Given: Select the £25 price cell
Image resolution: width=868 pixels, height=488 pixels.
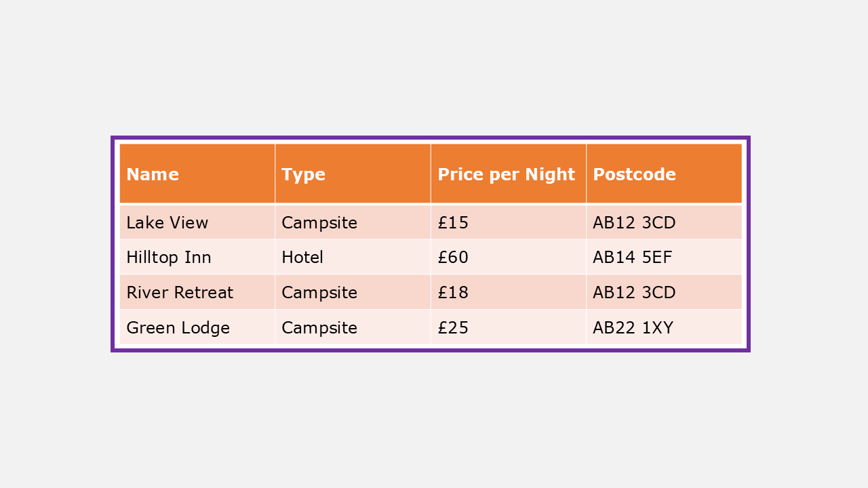Looking at the screenshot, I should (x=508, y=328).
